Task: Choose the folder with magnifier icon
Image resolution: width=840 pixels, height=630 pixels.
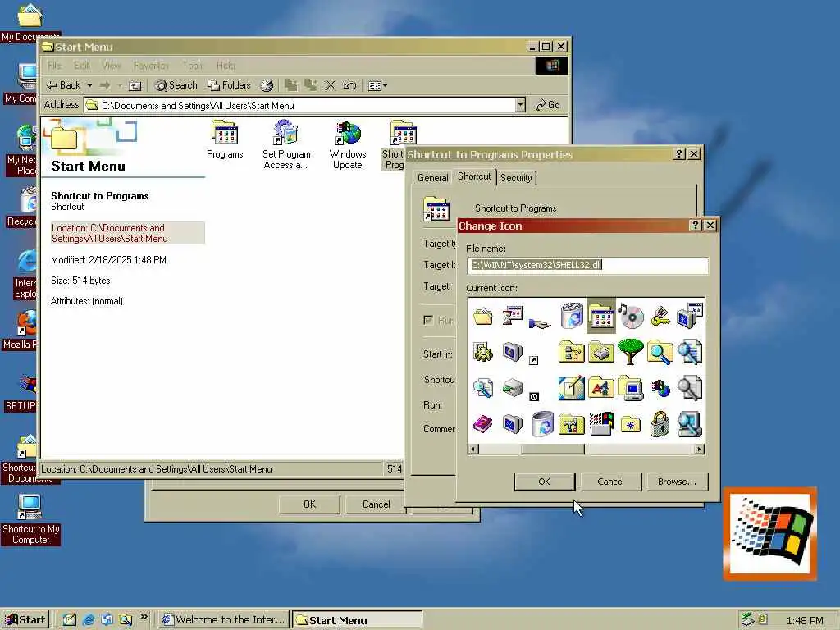Action: [x=660, y=352]
